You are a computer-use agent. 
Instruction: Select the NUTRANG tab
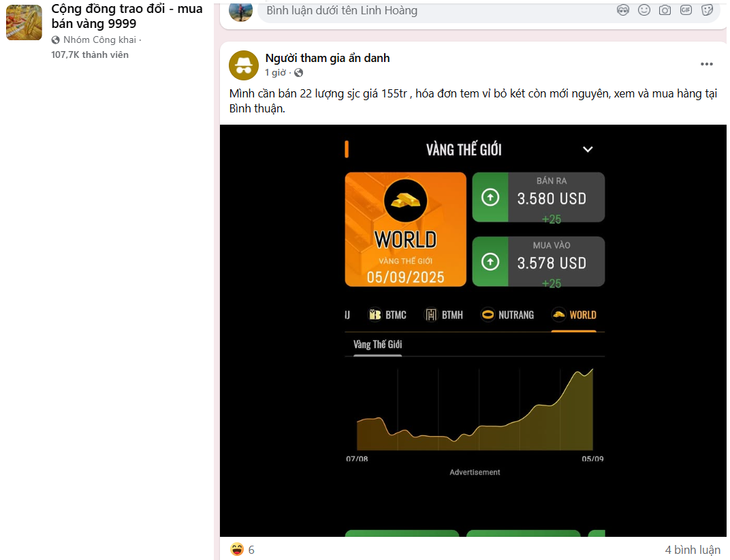tap(507, 315)
